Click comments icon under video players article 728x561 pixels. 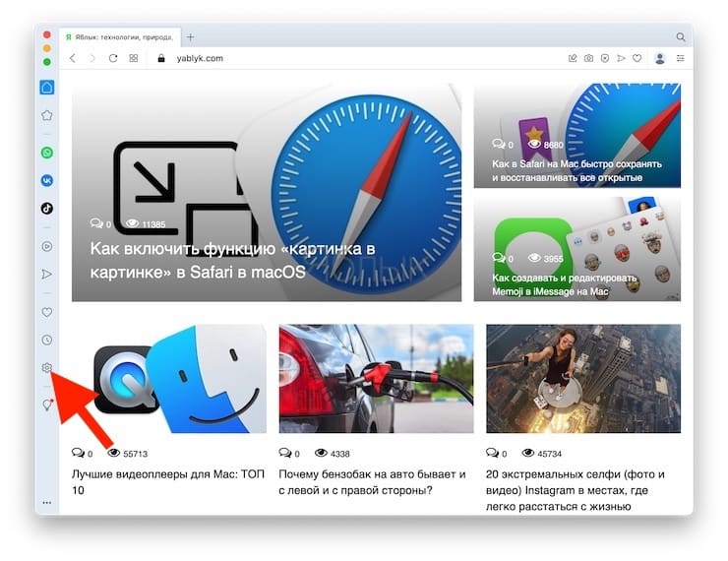pos(78,454)
